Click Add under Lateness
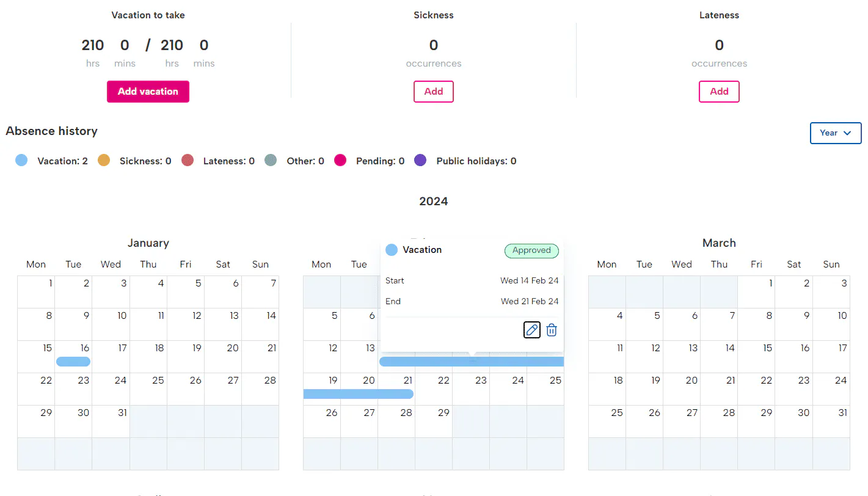Screen dimensions: 868x496 pos(719,92)
